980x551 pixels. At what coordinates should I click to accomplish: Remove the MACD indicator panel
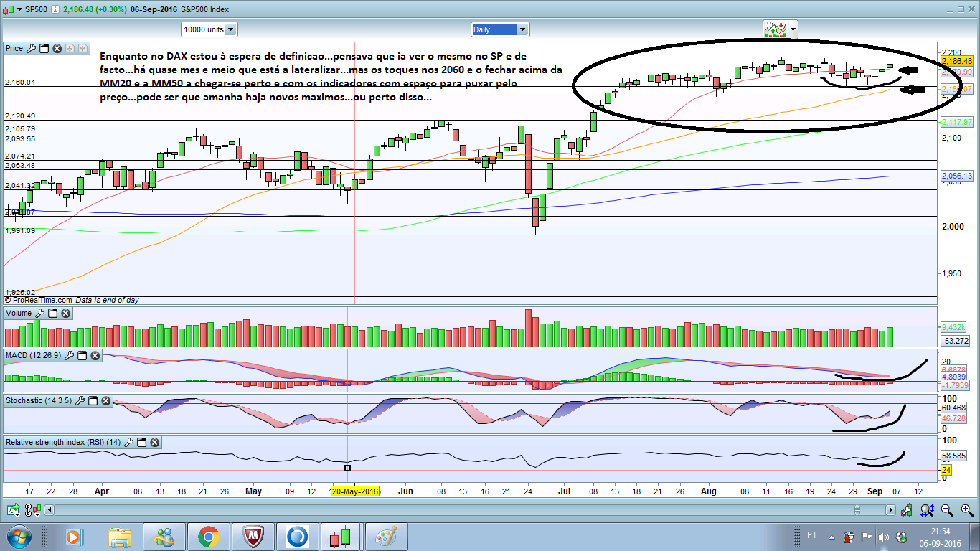(x=95, y=356)
